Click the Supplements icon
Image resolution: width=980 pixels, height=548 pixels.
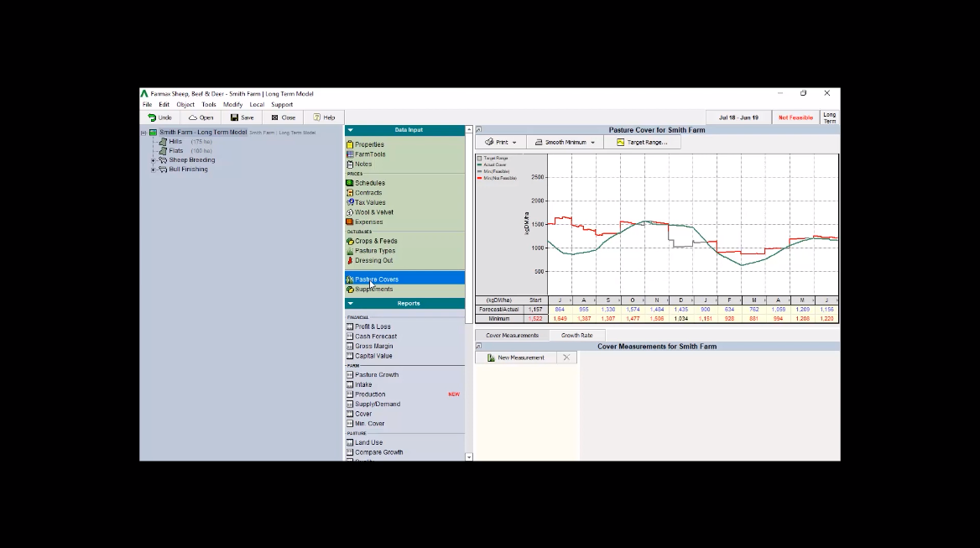pyautogui.click(x=350, y=290)
